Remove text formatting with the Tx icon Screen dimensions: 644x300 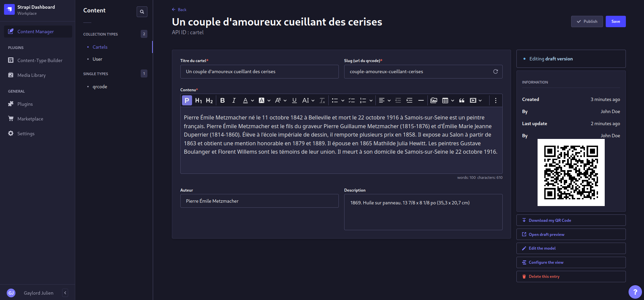coord(322,100)
